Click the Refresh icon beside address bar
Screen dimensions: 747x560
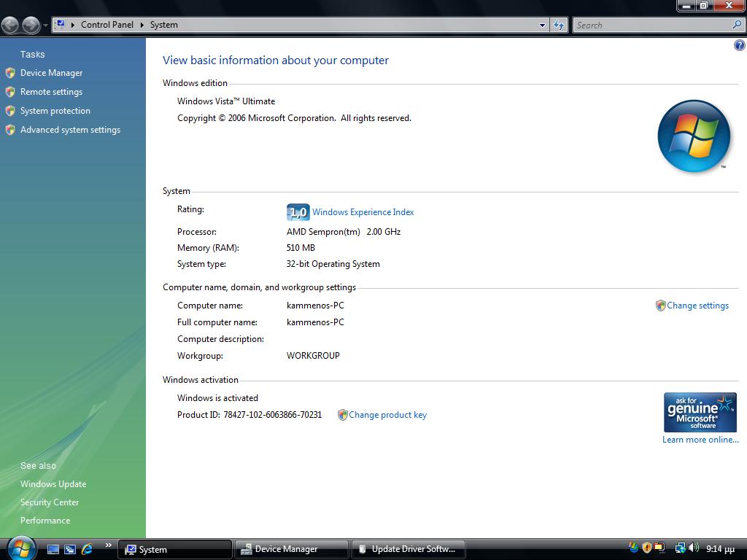click(559, 25)
